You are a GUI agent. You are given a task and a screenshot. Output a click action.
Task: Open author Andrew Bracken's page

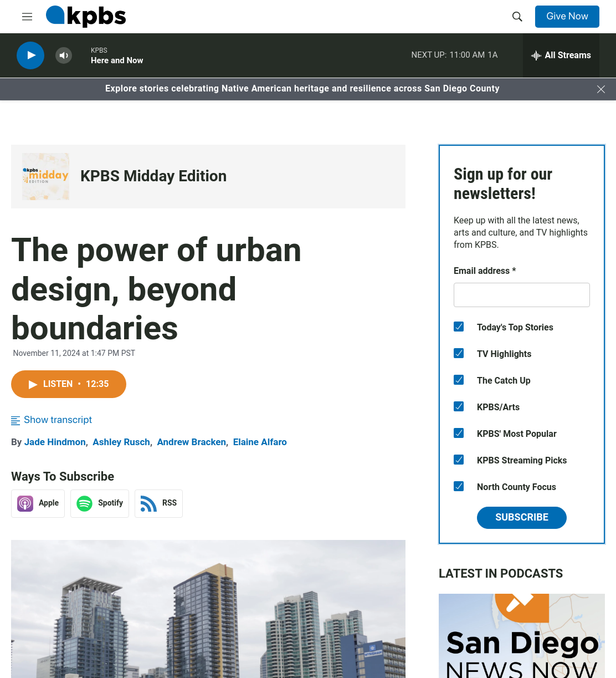tap(192, 442)
